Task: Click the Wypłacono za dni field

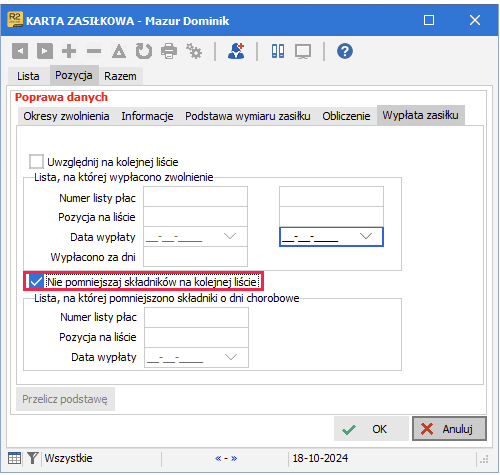Action: click(x=195, y=257)
